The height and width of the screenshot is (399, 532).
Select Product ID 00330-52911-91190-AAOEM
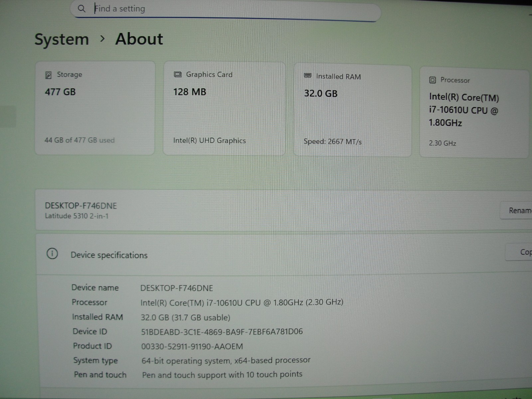[192, 346]
